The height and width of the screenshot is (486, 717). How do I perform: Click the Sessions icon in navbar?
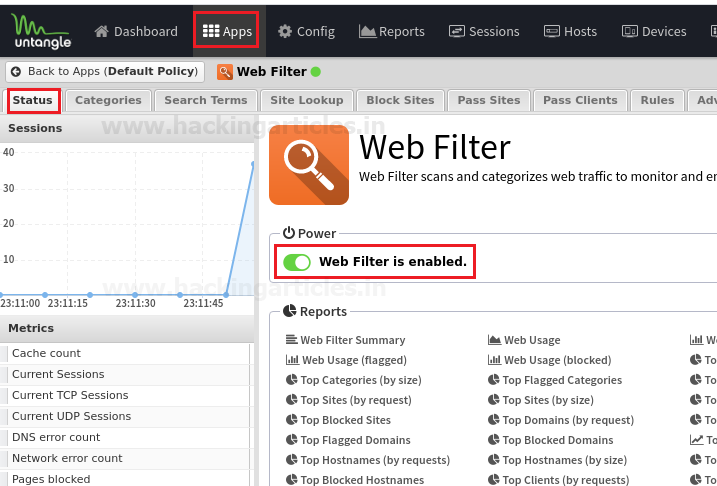456,31
